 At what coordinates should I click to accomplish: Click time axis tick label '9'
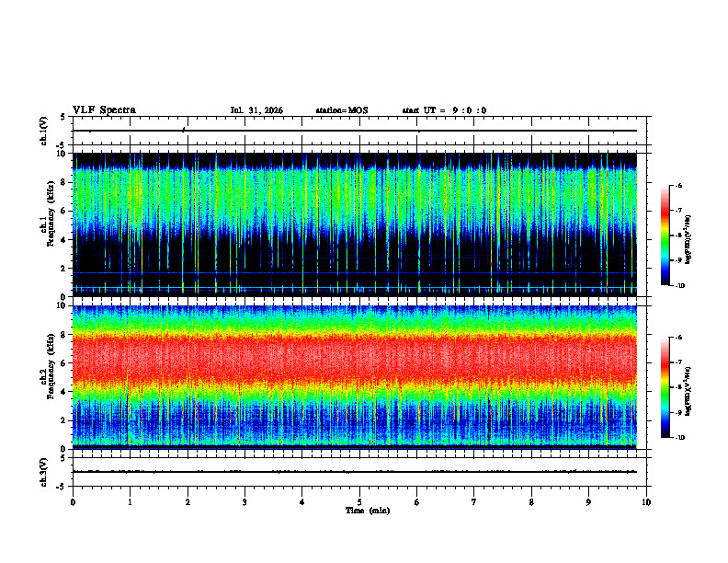click(x=589, y=502)
